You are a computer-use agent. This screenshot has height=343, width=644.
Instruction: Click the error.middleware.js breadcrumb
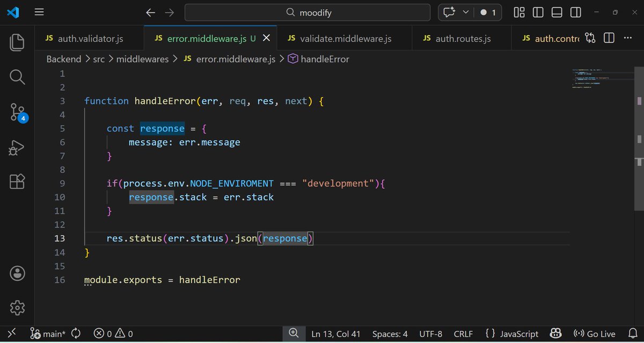tap(229, 59)
